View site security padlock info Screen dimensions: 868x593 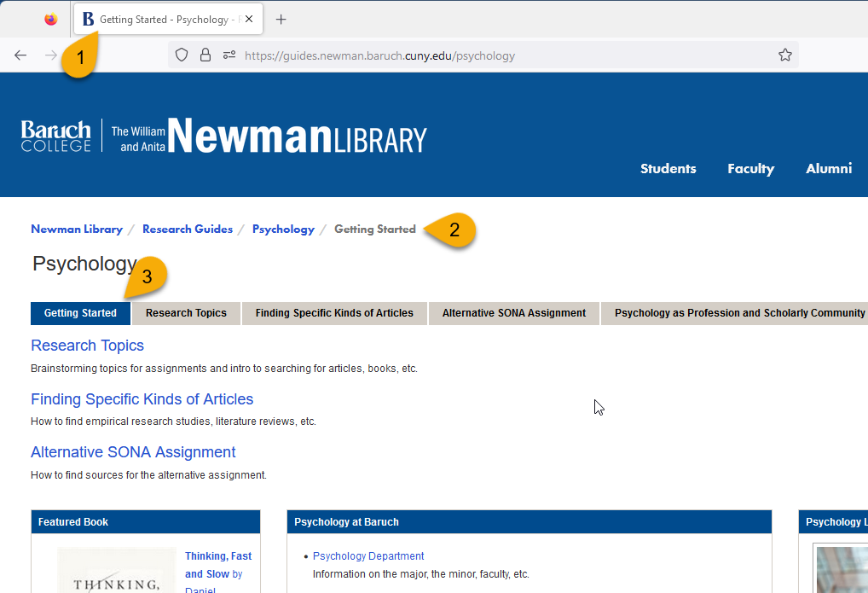205,55
